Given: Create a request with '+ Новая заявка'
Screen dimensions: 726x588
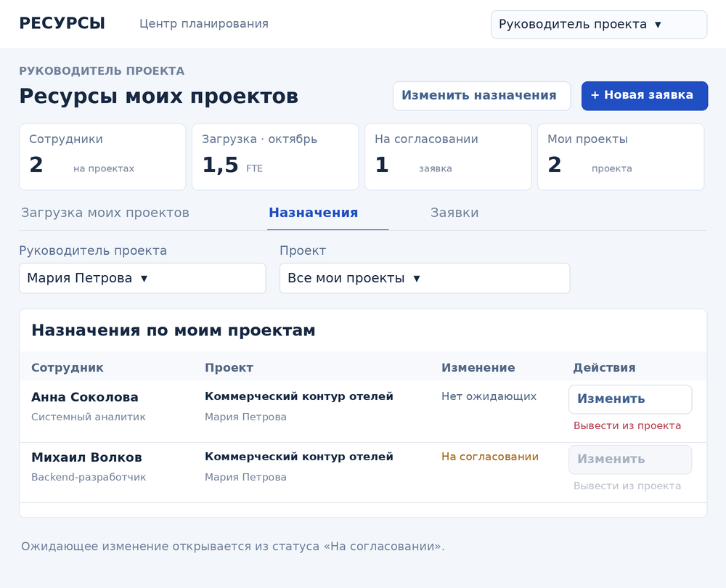Looking at the screenshot, I should click(645, 96).
